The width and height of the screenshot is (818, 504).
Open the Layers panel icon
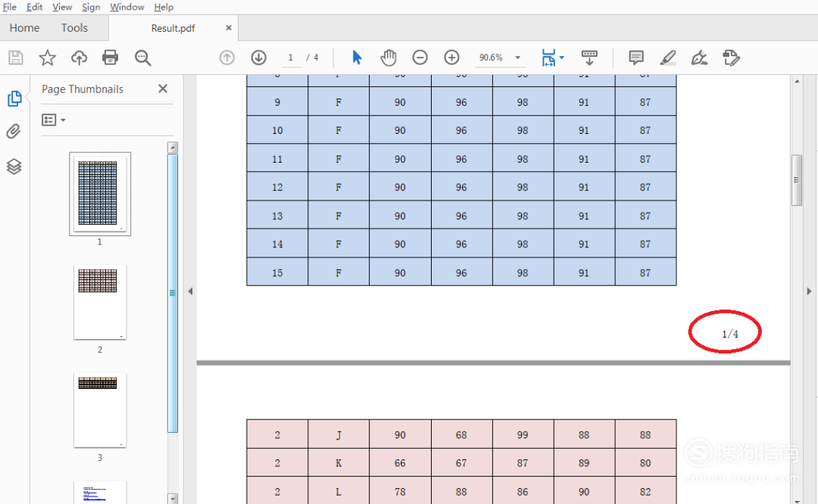(14, 166)
